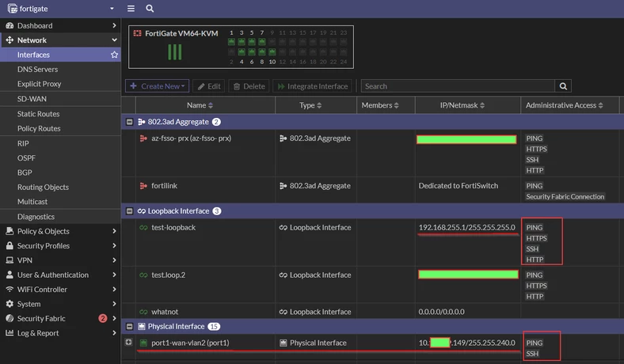This screenshot has height=364, width=624.
Task: Open the fortigate device dropdown
Action: click(112, 9)
